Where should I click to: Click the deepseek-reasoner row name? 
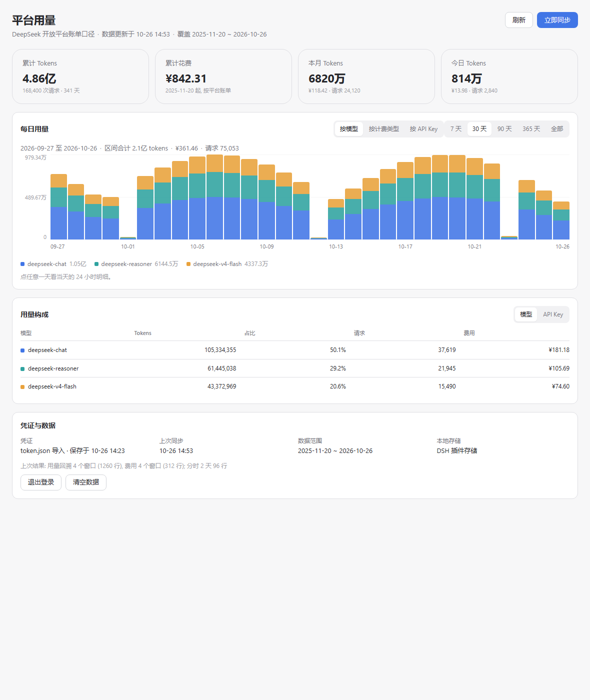tap(53, 368)
